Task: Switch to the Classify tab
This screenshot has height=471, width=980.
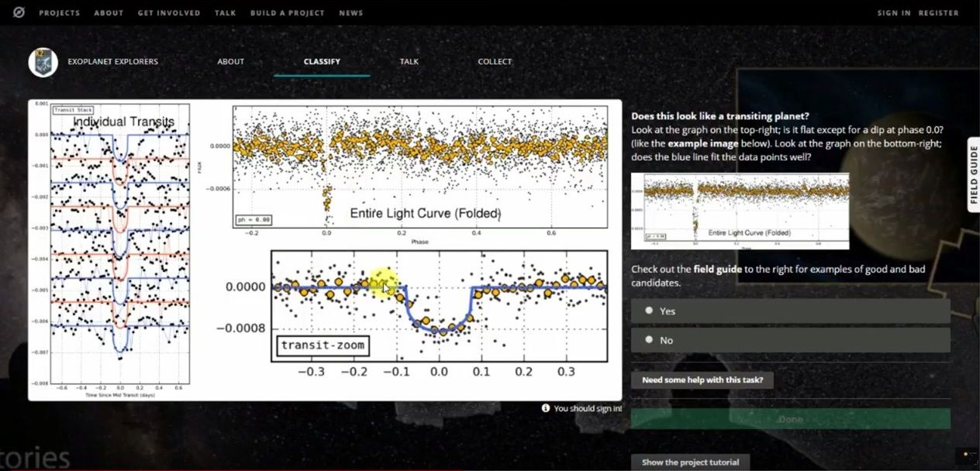Action: pyautogui.click(x=322, y=61)
